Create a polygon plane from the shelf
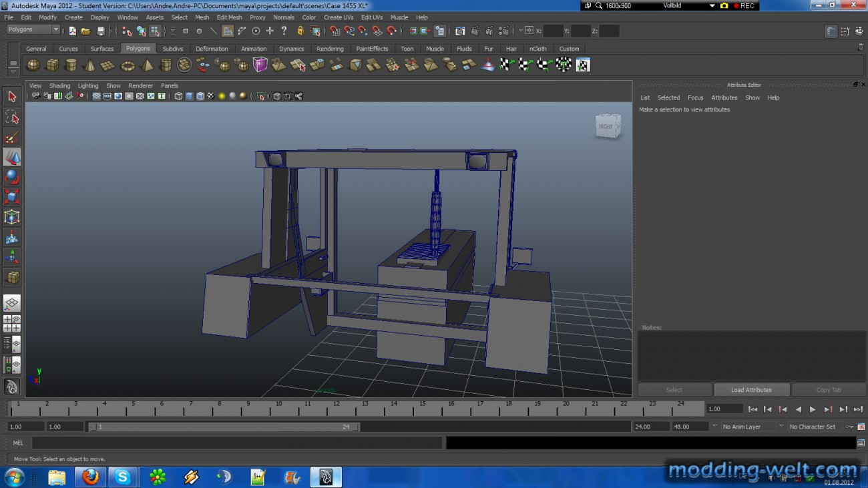Image resolution: width=868 pixels, height=488 pixels. coord(107,65)
